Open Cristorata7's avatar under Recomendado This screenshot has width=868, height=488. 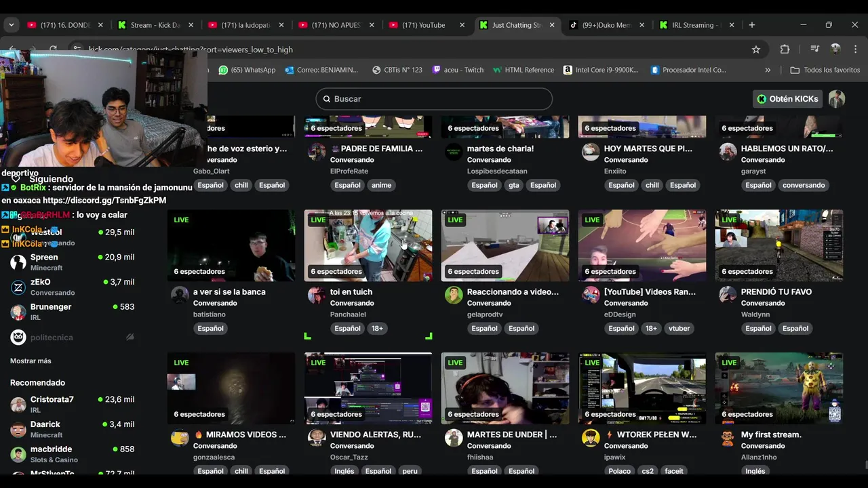[18, 405]
